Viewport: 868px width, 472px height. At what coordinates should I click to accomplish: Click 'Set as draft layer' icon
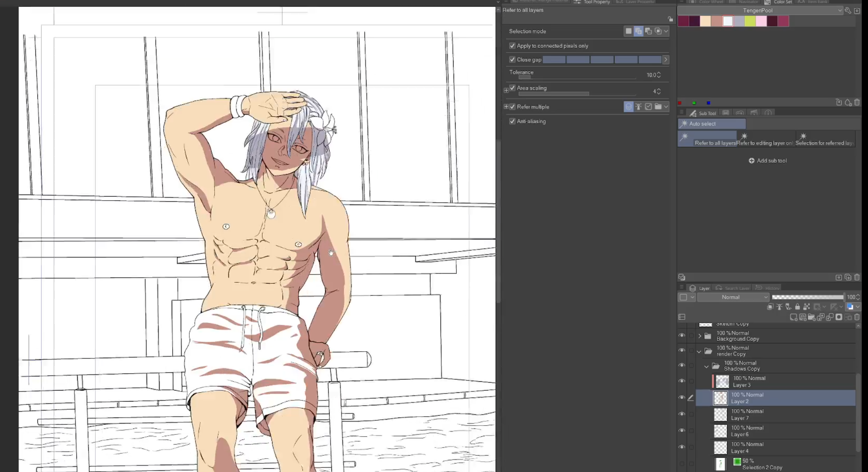click(x=789, y=307)
